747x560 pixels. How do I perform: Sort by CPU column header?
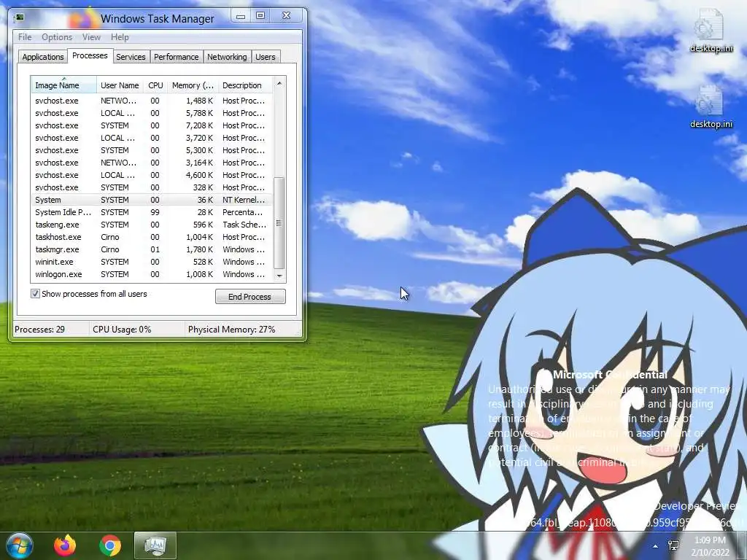155,85
